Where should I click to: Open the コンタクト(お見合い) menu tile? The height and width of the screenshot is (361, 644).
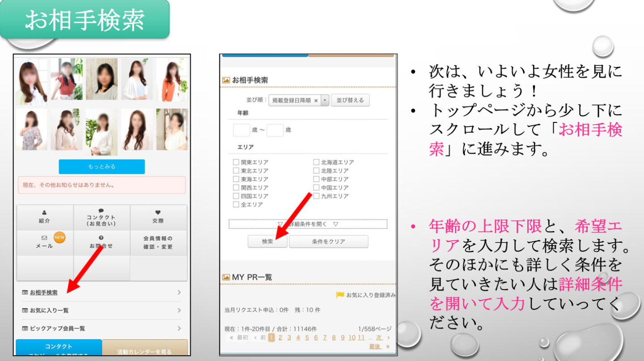point(102,218)
